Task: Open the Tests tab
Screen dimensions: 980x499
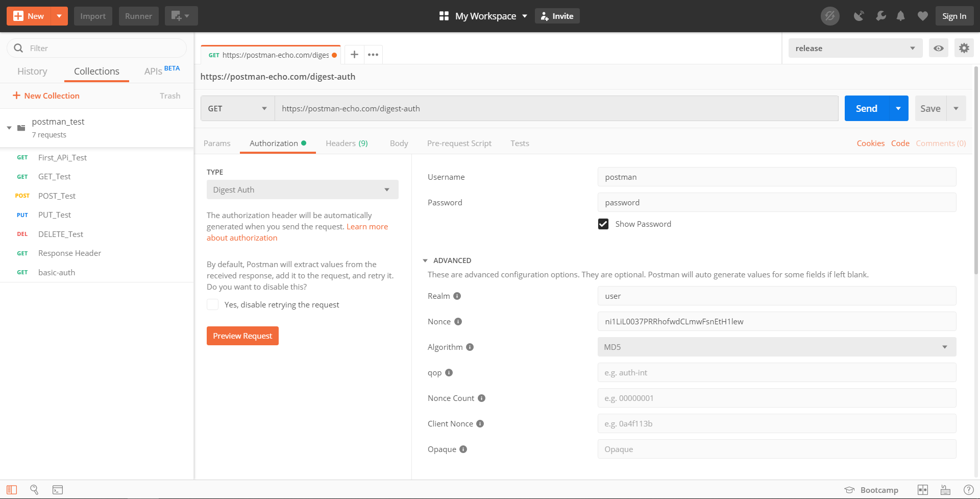Action: point(520,144)
